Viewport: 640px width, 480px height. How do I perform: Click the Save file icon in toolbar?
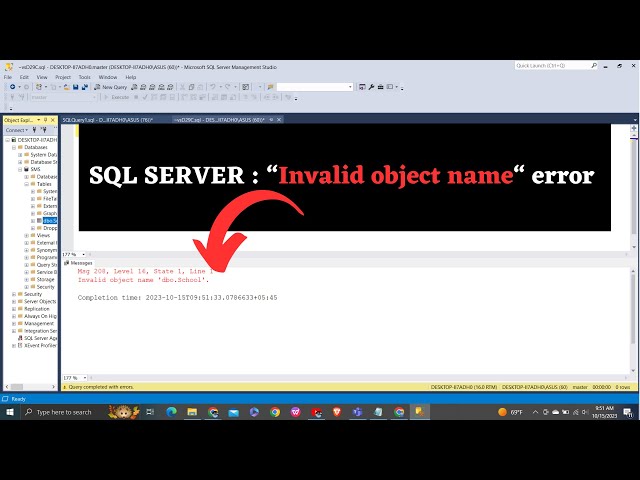pyautogui.click(x=76, y=87)
